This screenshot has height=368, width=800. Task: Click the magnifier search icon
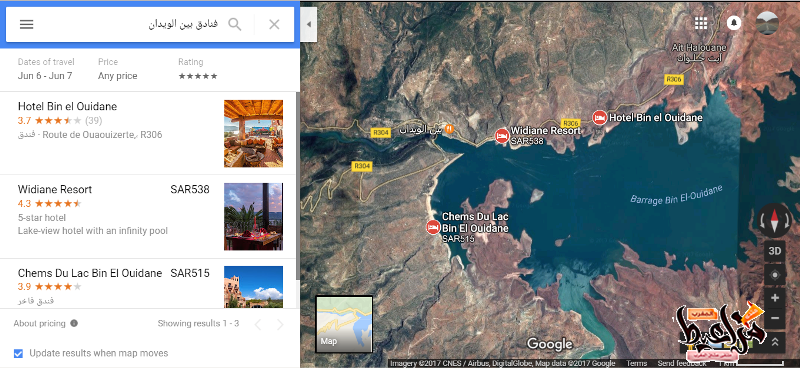[235, 24]
